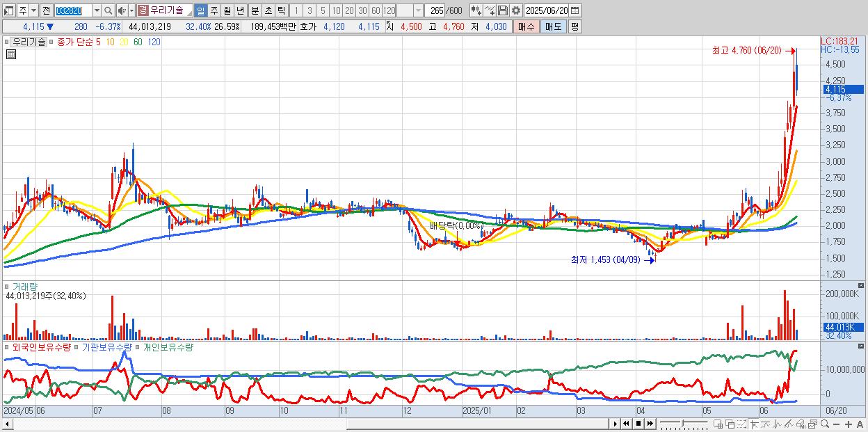Viewport: 868px width, 432px height.
Task: Click the 매수 buy button
Action: (526, 26)
